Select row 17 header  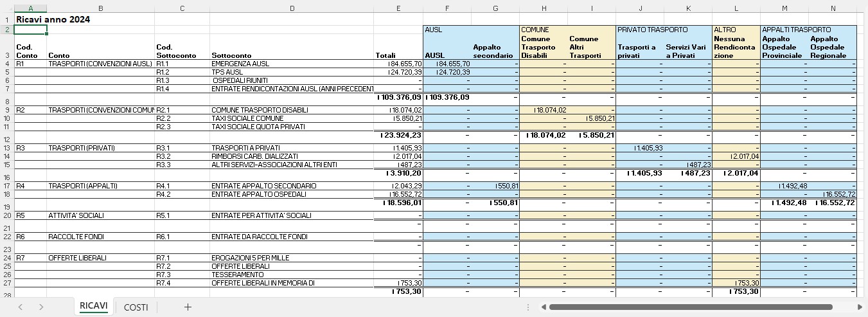(6, 186)
